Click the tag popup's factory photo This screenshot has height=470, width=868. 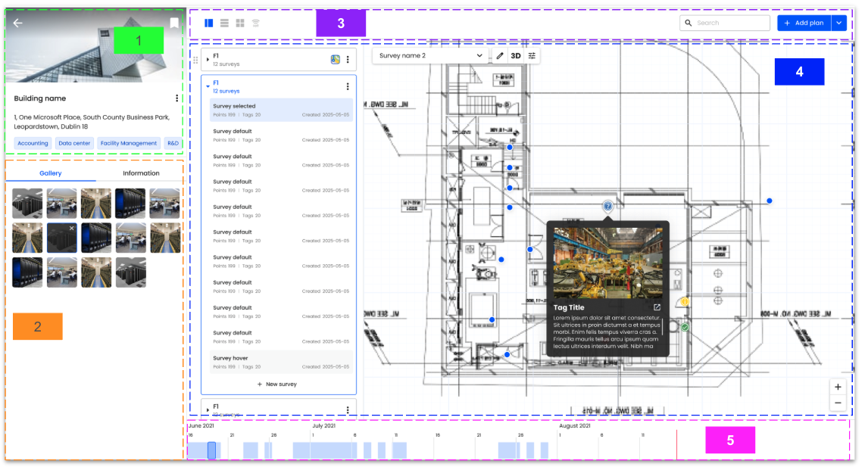click(607, 263)
